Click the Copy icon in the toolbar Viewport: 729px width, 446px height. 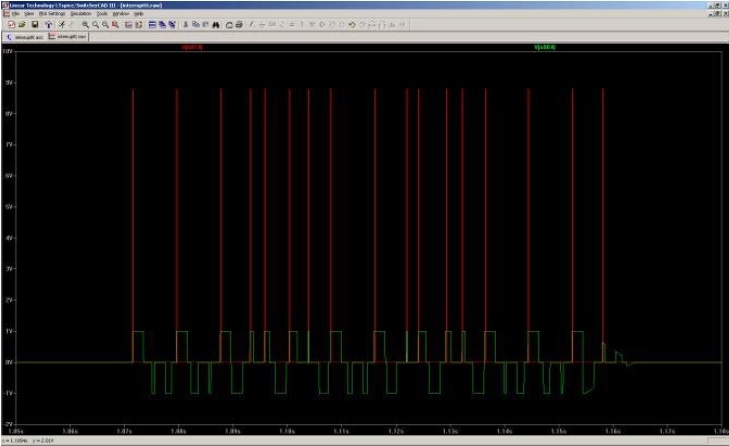[196, 25]
